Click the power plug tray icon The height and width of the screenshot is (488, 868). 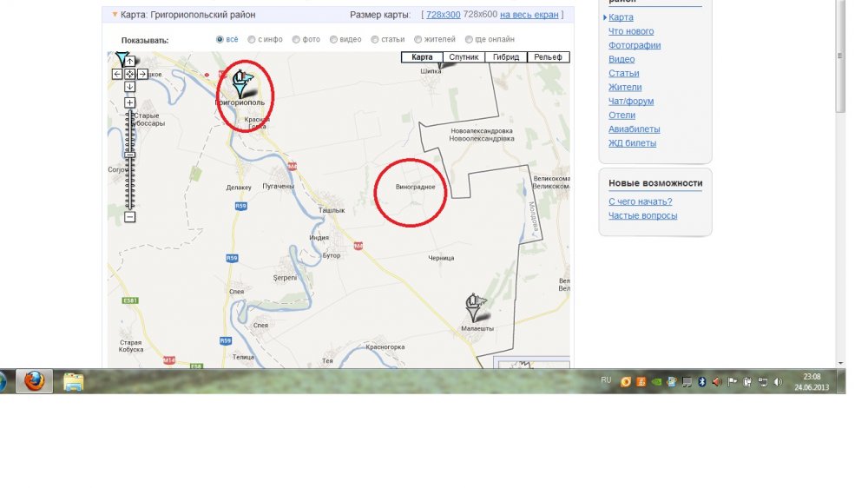747,382
